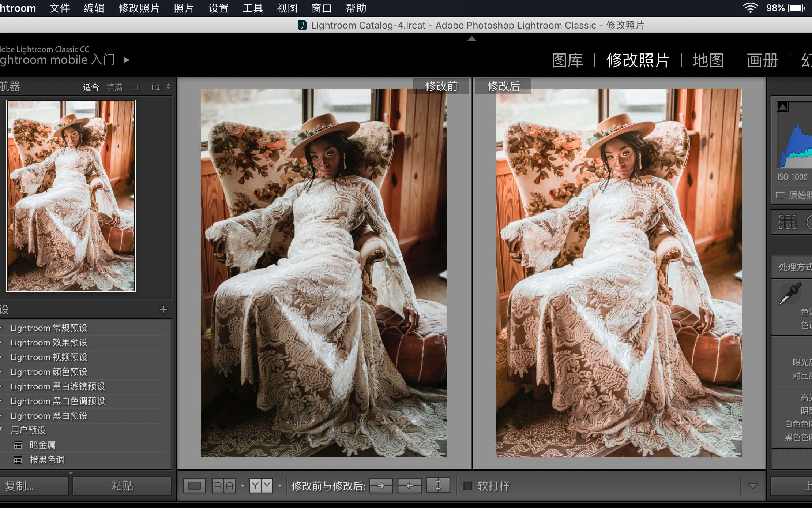Check the battery status icon
812x508 pixels.
(x=797, y=8)
